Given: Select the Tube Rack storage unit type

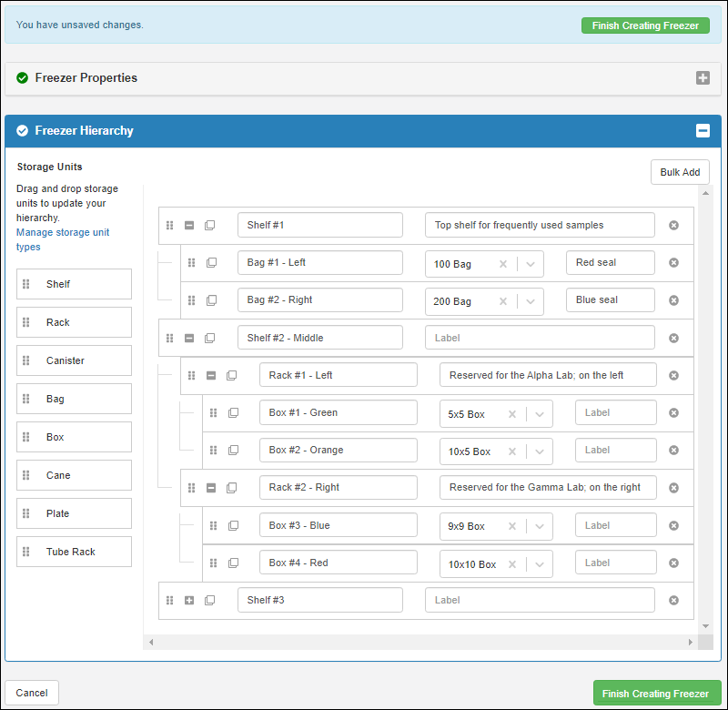Looking at the screenshot, I should click(75, 552).
